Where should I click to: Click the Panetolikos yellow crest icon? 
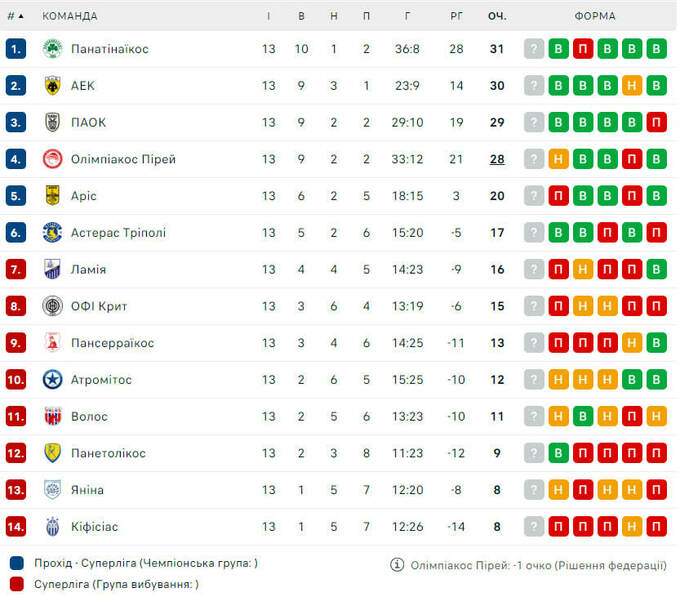[x=52, y=453]
